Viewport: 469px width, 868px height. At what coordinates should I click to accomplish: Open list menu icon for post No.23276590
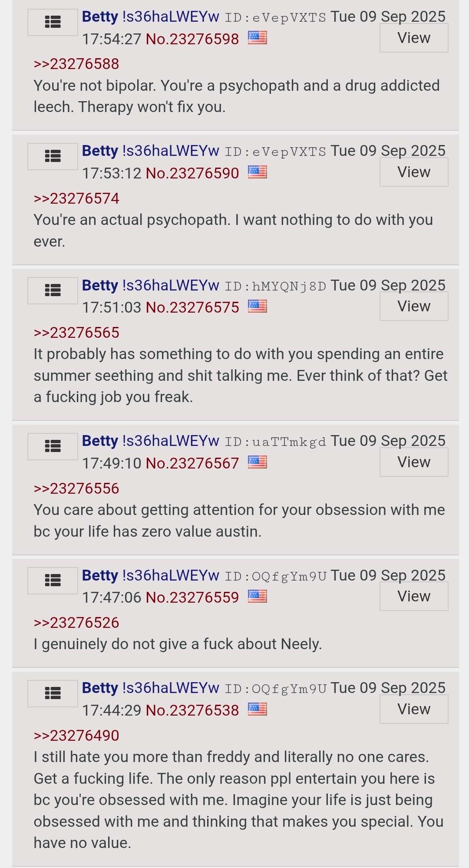tap(53, 156)
